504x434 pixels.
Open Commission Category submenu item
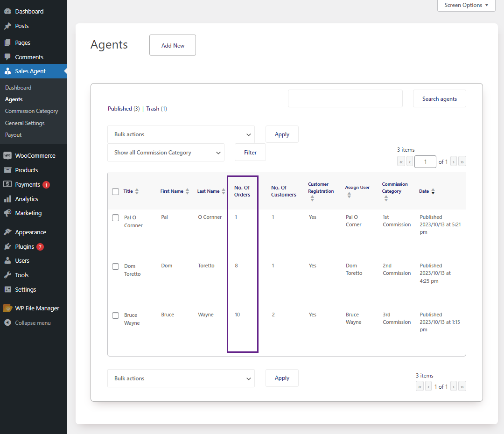[x=32, y=111]
